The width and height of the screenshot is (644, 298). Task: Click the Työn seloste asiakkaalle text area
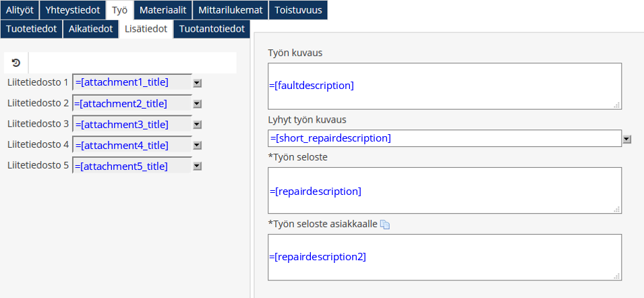click(x=444, y=257)
